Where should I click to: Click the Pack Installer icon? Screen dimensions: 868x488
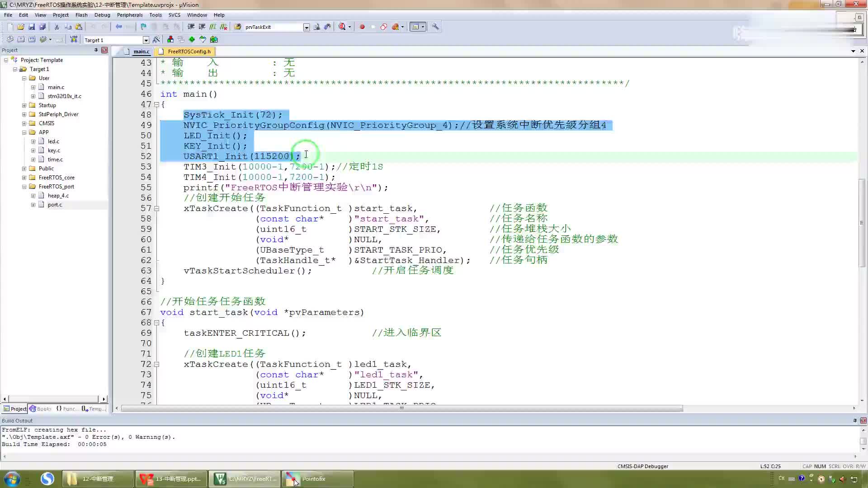[x=214, y=39]
